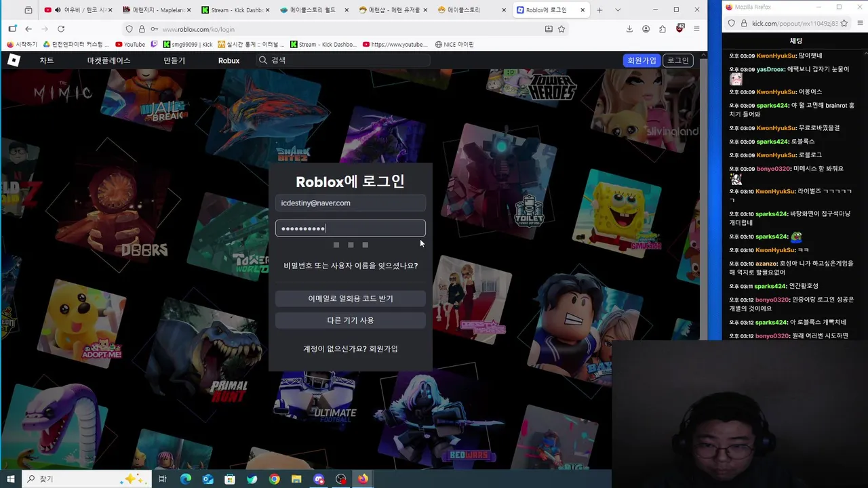Click username yasDroox in Kick chat
868x488 pixels.
770,69
